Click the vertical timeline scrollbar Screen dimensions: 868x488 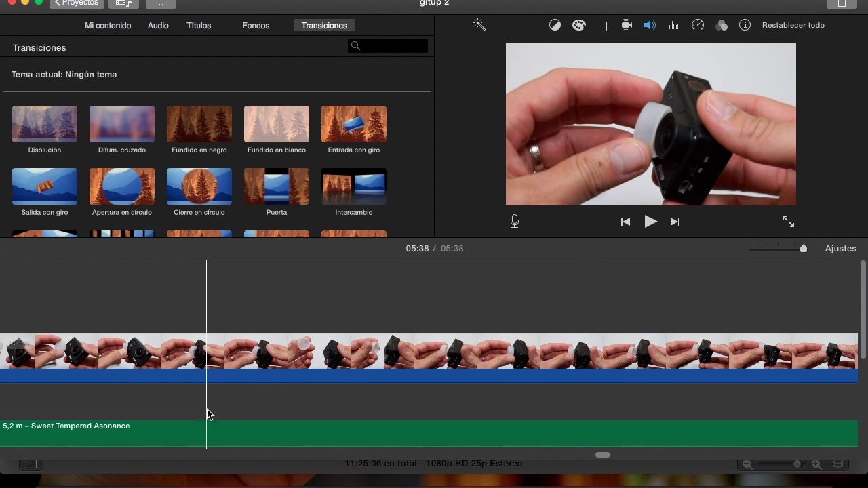[863, 310]
